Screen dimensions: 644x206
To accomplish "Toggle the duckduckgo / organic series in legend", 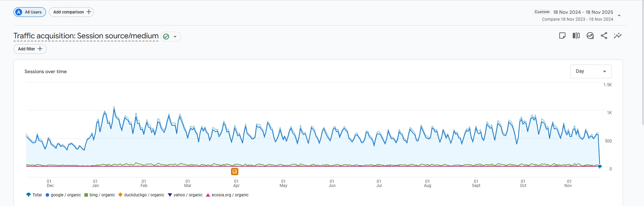I will coord(120,195).
